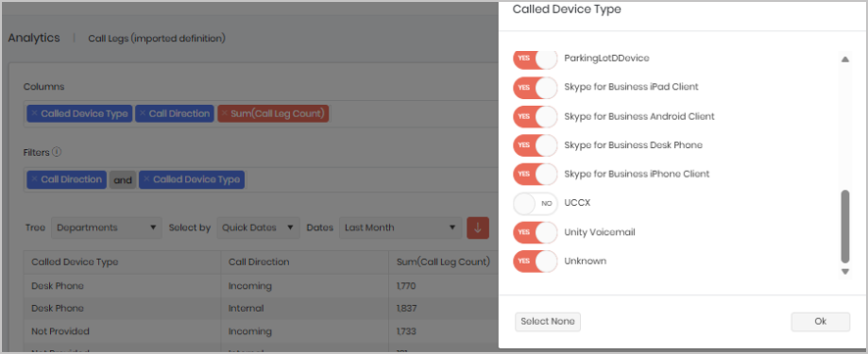Image resolution: width=868 pixels, height=354 pixels.
Task: Click the Filters info icon
Action: (57, 151)
